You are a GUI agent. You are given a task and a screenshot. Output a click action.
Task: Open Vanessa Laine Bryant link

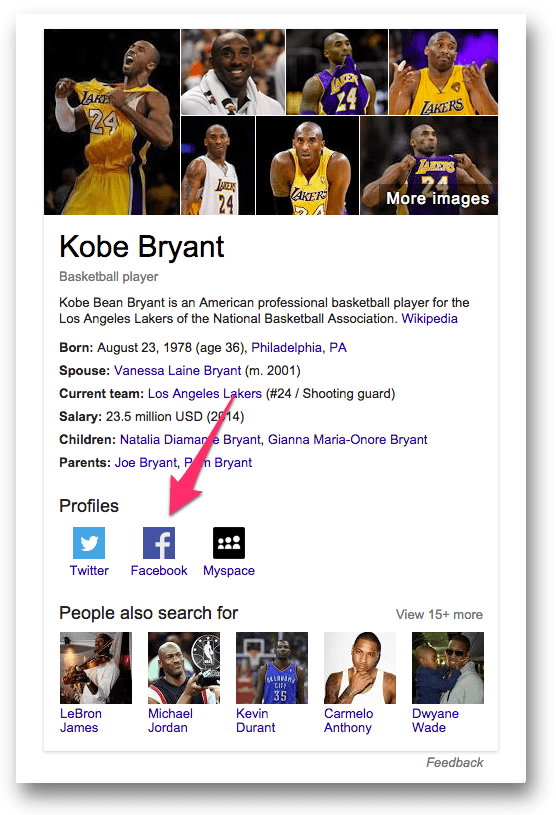pyautogui.click(x=178, y=371)
